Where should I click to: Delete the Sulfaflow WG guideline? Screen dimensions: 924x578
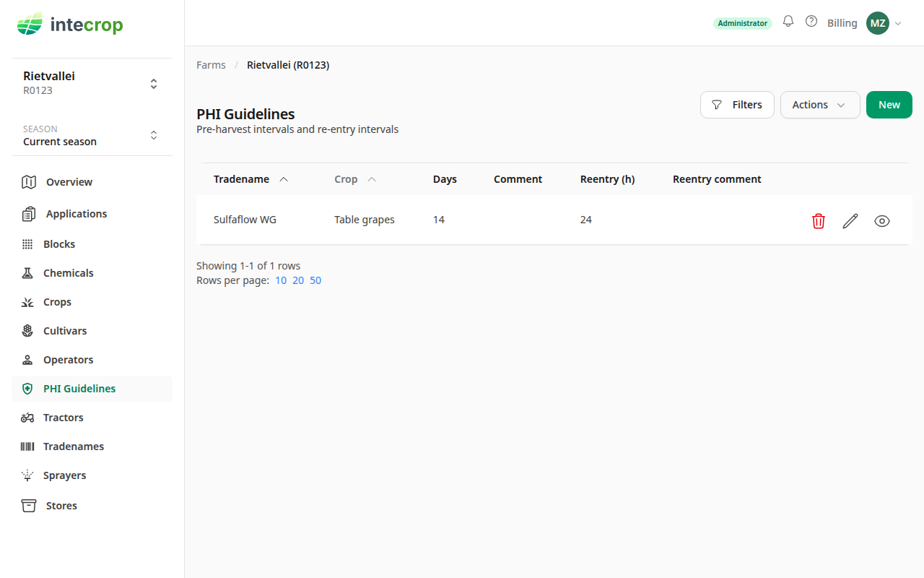(819, 221)
